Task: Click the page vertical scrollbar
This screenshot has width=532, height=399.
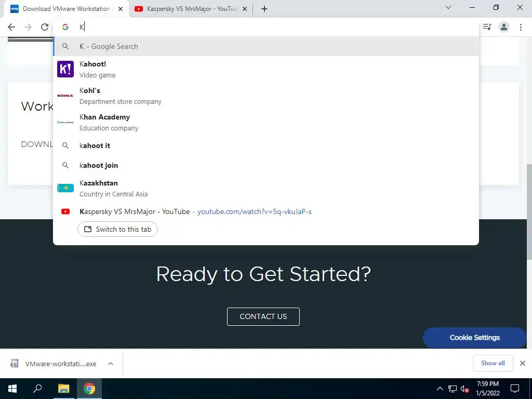Action: pos(529,212)
